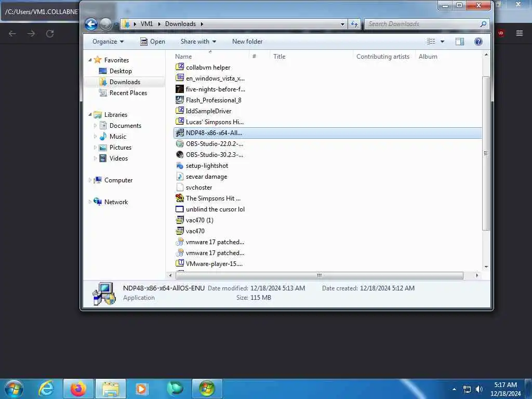Screen dimensions: 532x399
Task: Click the search magnifier icon
Action: point(483,24)
